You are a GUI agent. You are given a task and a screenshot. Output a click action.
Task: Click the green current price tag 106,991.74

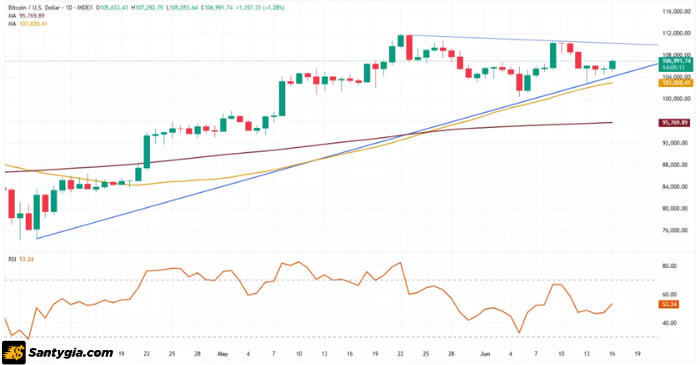[676, 61]
